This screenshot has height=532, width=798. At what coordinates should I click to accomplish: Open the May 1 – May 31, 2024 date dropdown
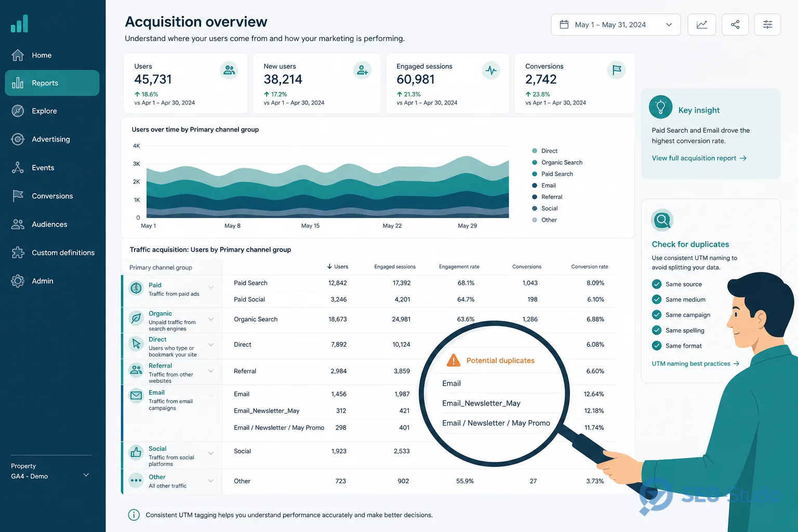[616, 24]
